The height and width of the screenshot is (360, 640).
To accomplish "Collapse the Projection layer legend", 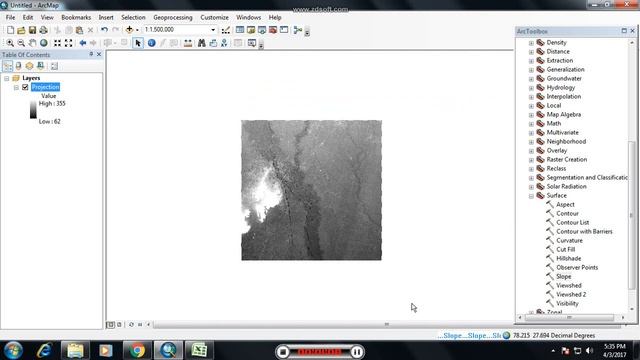I will (x=16, y=87).
